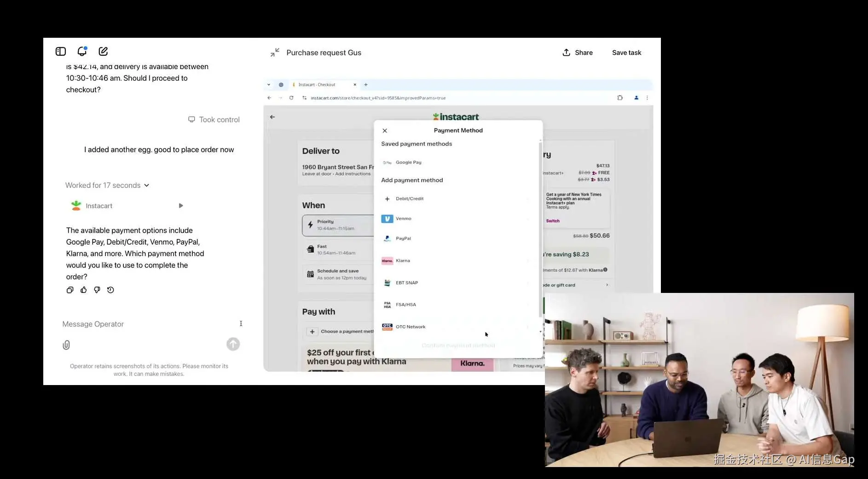Click the Instacart logo
Screen dimensions: 868x479
pyautogui.click(x=456, y=117)
